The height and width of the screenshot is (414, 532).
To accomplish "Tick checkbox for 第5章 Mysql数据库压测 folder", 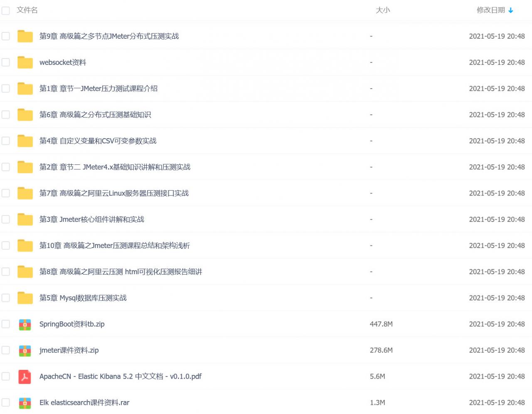I will pyautogui.click(x=5, y=298).
